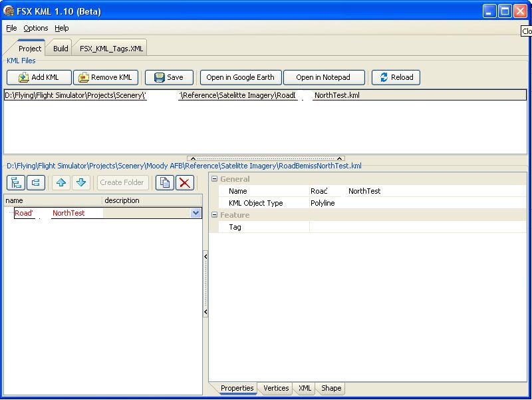Collapse the General properties section

pos(214,179)
